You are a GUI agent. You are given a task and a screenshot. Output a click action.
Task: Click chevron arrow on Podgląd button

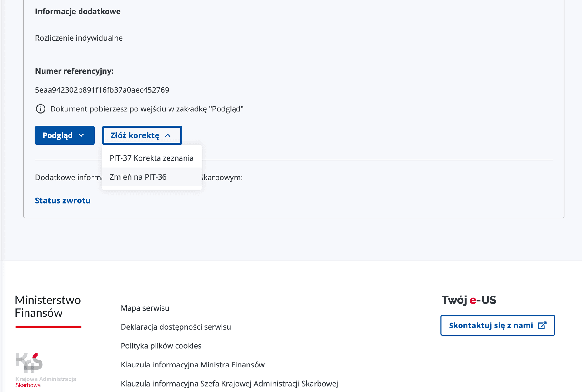click(x=81, y=135)
